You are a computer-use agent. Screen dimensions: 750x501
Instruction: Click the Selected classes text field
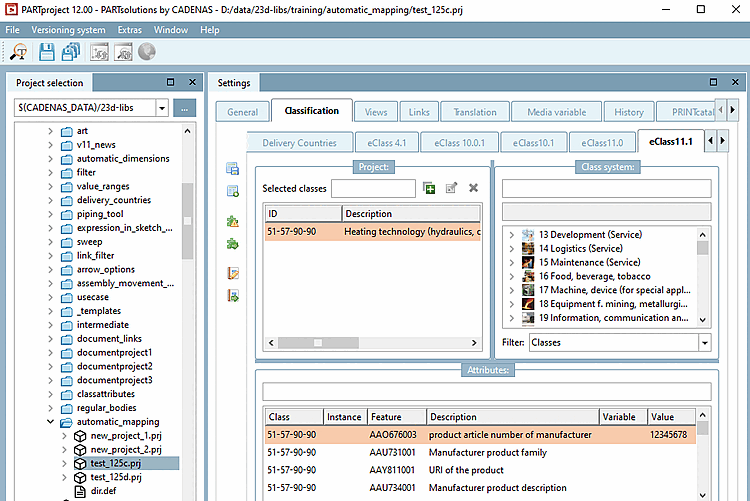373,188
